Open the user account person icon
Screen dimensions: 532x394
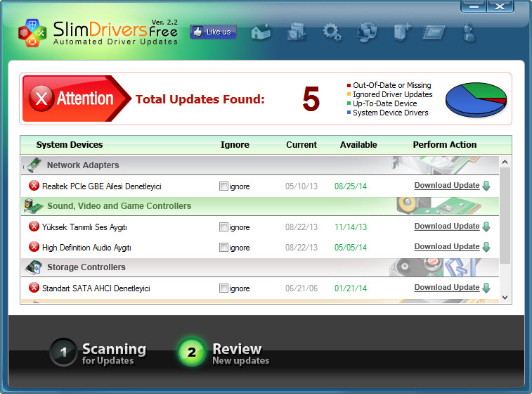pos(469,32)
